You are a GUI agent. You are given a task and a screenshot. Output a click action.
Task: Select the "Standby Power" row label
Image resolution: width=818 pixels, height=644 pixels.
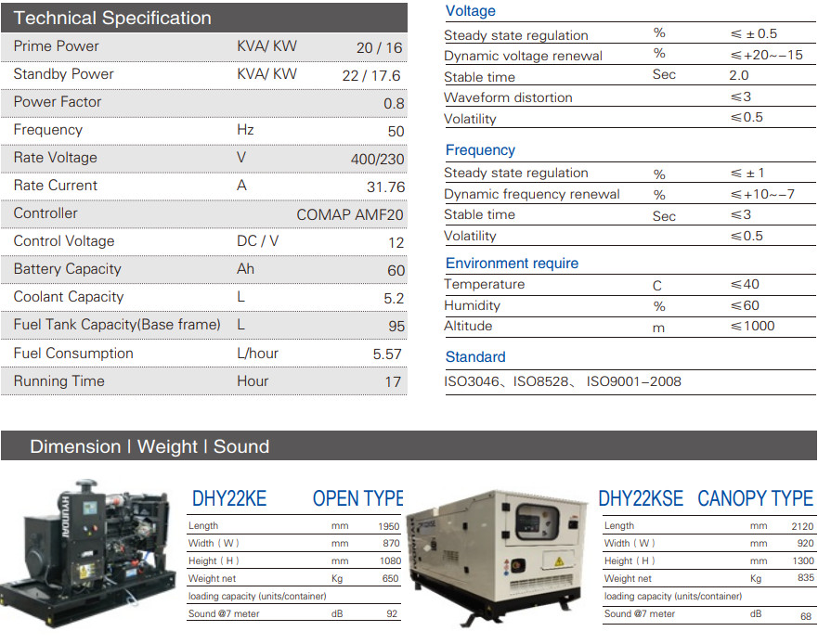click(x=63, y=74)
